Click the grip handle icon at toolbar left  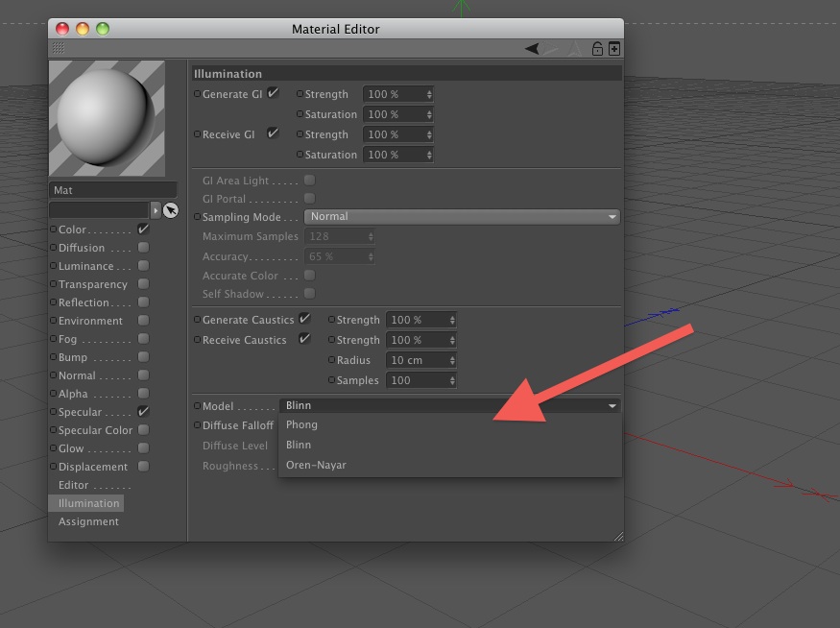(59, 48)
